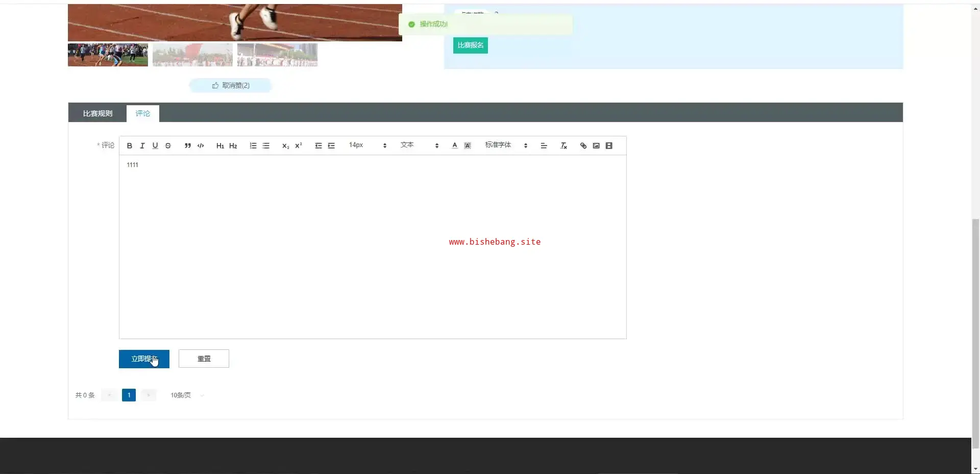Viewport: 980px width, 474px height.
Task: Go to the previous comments page
Action: click(x=109, y=395)
